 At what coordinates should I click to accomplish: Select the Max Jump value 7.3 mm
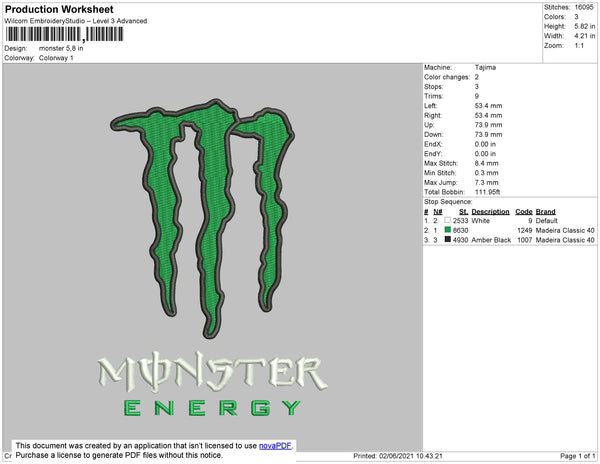click(x=487, y=182)
